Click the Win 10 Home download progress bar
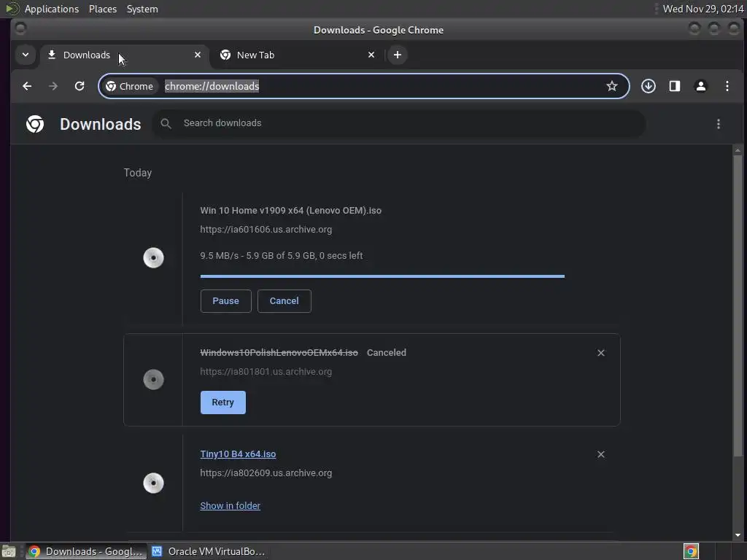 (382, 276)
